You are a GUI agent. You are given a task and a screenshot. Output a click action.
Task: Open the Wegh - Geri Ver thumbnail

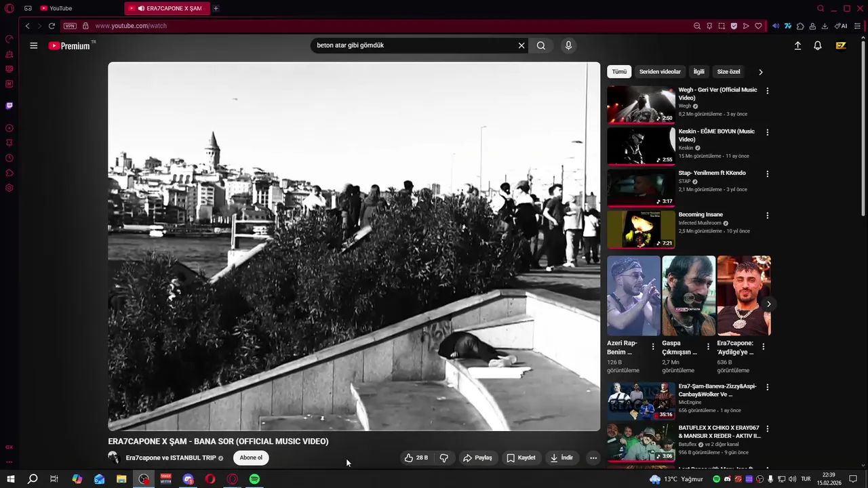coord(641,104)
